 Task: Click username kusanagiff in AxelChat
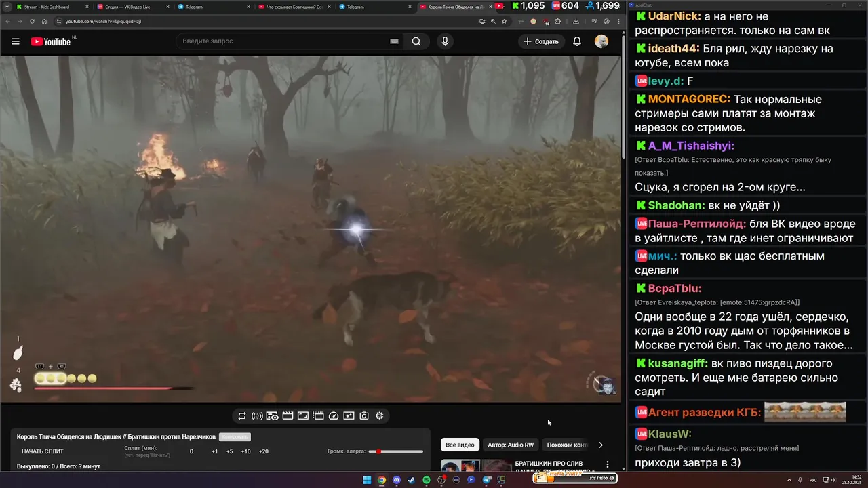pyautogui.click(x=677, y=363)
